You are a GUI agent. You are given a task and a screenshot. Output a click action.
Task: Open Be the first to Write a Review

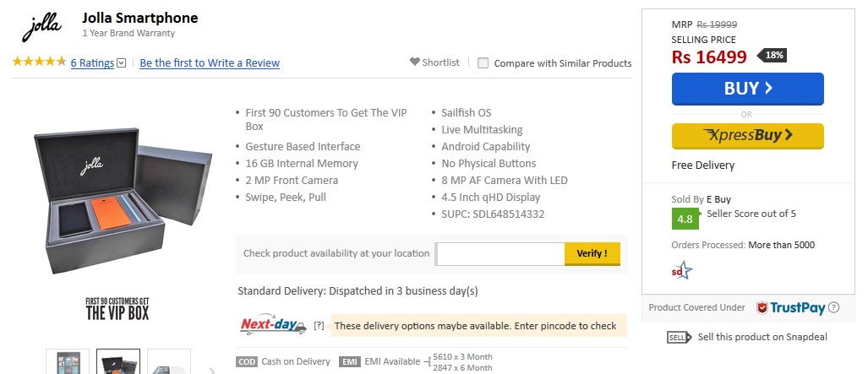[x=210, y=63]
